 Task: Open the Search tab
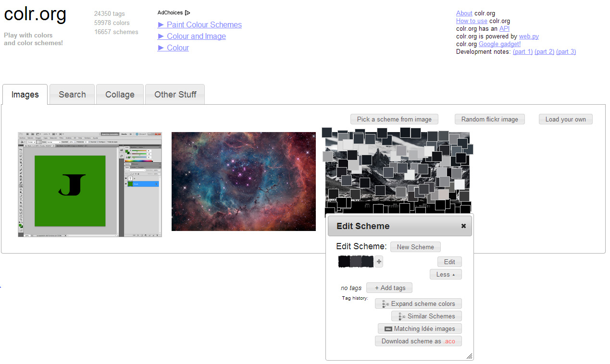72,95
